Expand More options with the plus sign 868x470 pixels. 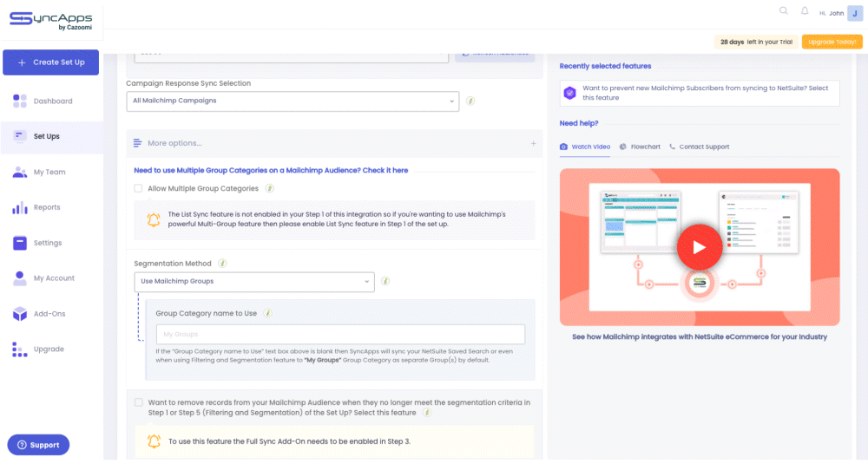coord(533,143)
